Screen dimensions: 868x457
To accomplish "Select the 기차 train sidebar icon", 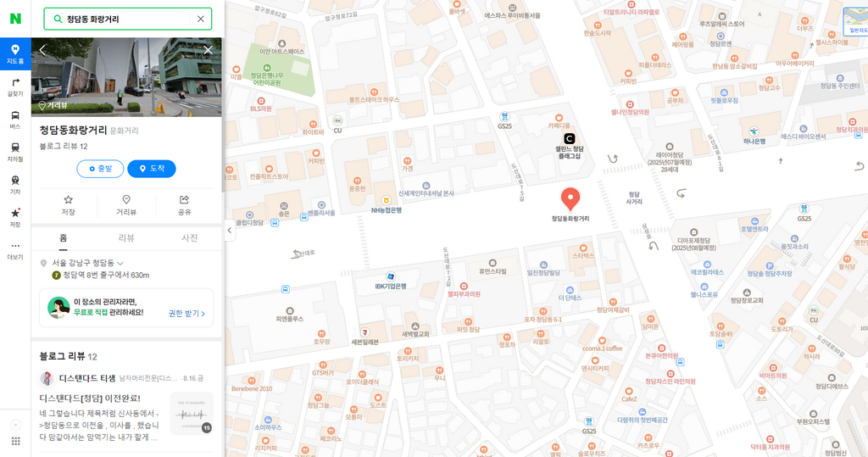I will pyautogui.click(x=15, y=185).
